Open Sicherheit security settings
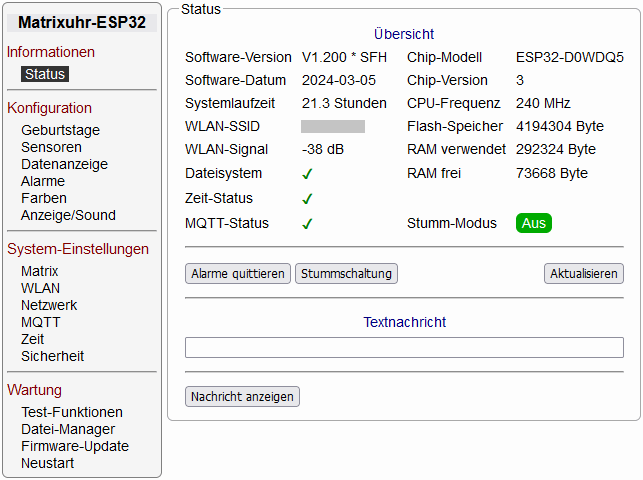643x480 pixels. (52, 356)
